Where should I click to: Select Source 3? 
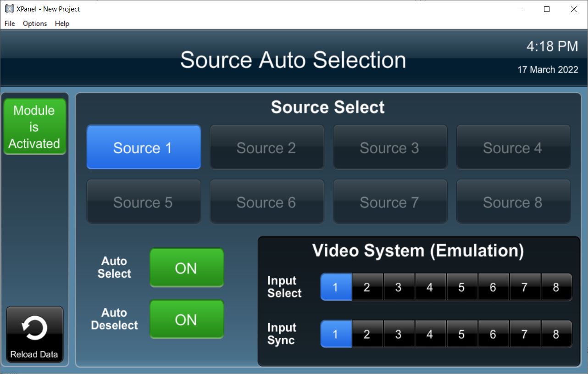click(390, 147)
